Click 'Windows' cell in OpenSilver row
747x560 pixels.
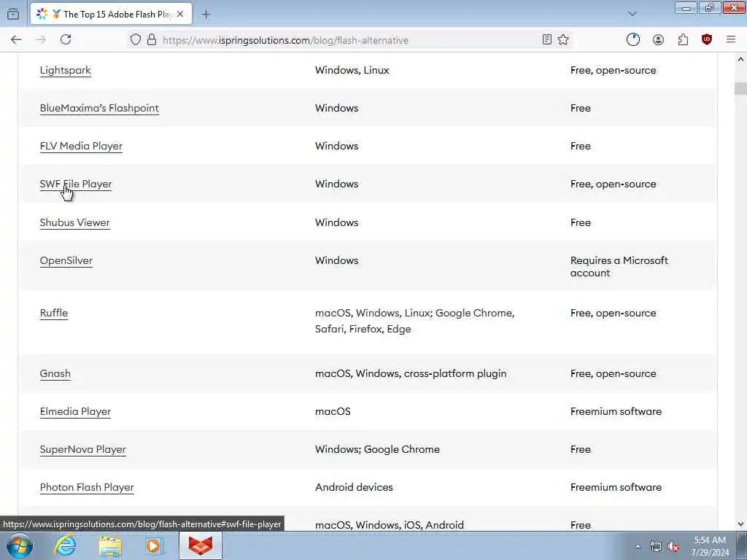(336, 260)
